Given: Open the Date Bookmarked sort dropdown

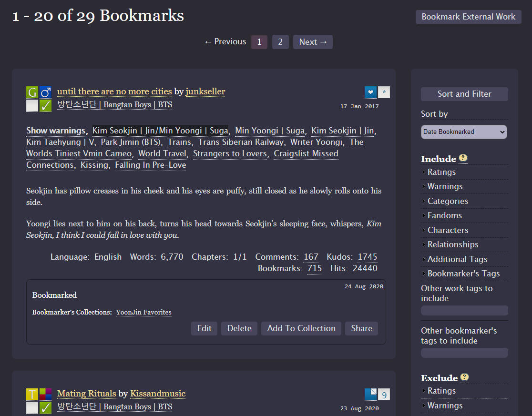Looking at the screenshot, I should 463,132.
